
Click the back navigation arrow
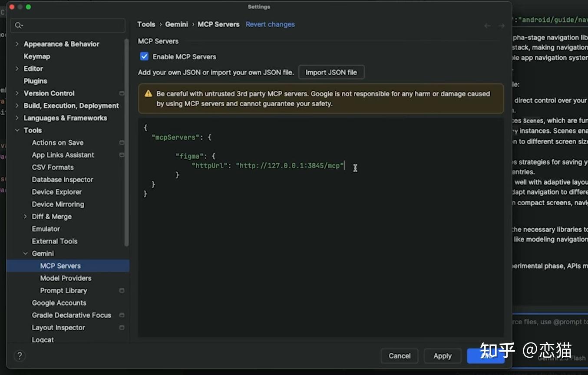[x=487, y=25]
